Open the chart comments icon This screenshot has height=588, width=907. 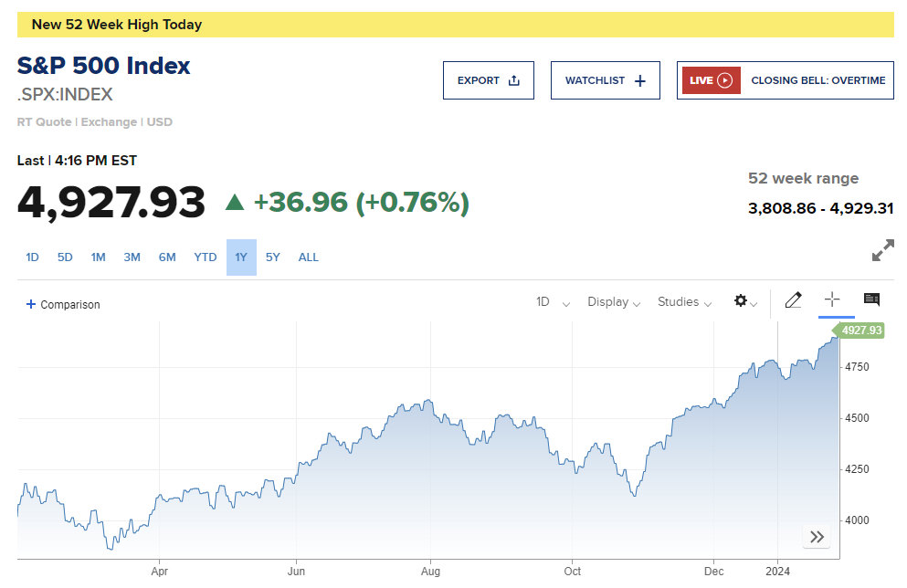point(871,299)
